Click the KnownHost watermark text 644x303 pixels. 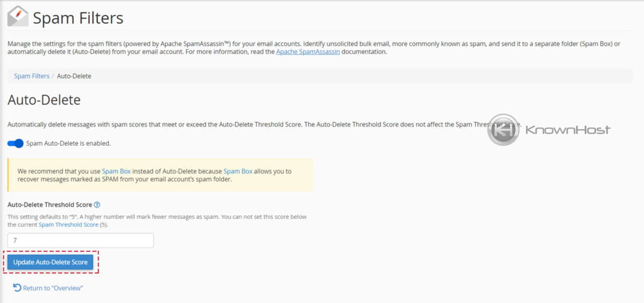point(568,129)
